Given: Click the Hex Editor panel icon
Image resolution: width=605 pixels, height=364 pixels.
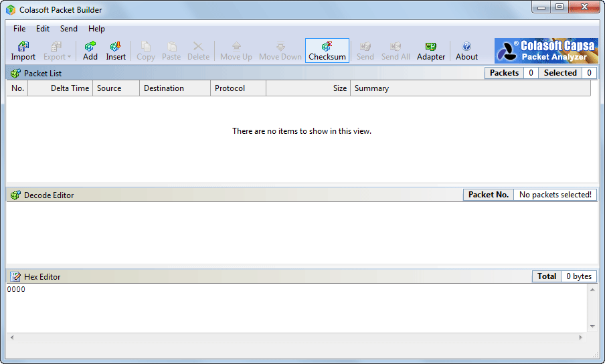Looking at the screenshot, I should coord(15,276).
